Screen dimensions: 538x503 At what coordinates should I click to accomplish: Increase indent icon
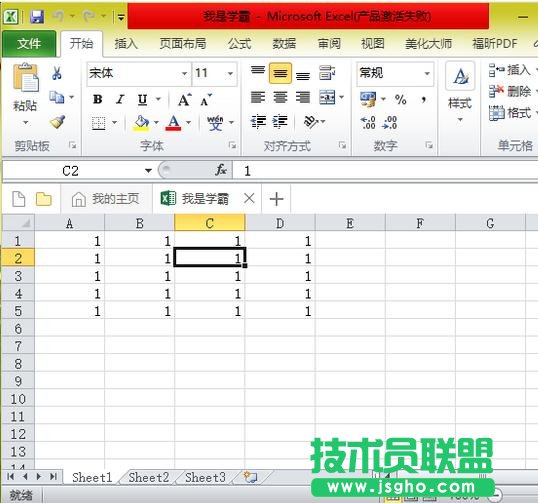pyautogui.click(x=280, y=121)
